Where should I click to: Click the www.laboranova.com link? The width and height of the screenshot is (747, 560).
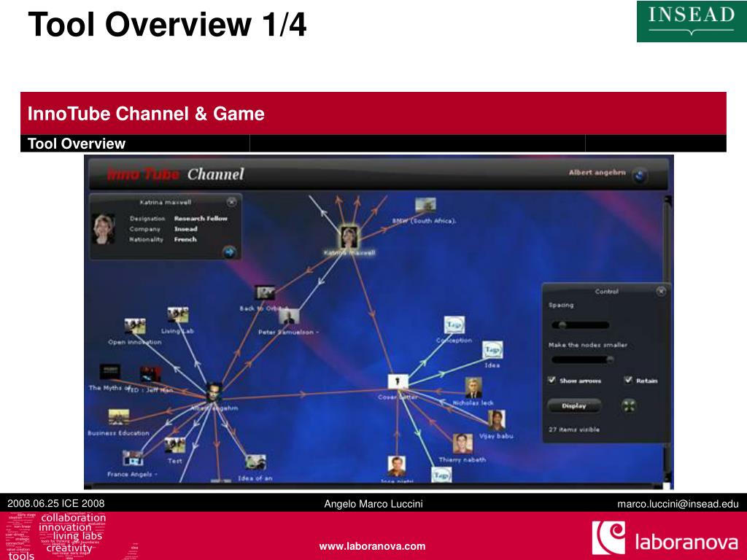(x=373, y=546)
